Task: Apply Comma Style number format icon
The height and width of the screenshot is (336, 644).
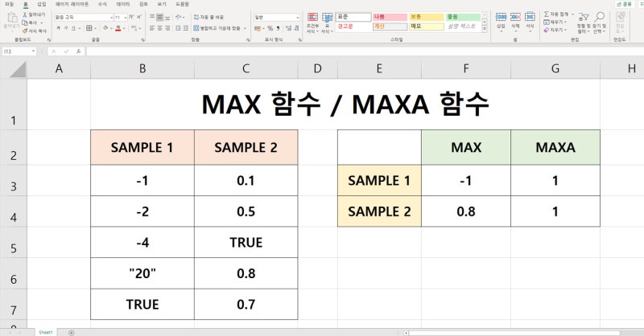Action: pyautogui.click(x=278, y=28)
